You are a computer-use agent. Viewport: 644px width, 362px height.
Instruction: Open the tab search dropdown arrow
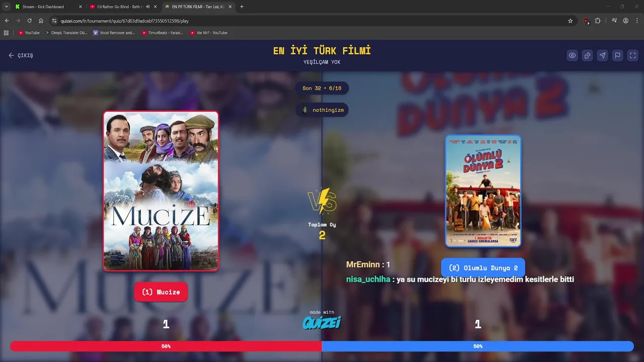tap(6, 7)
